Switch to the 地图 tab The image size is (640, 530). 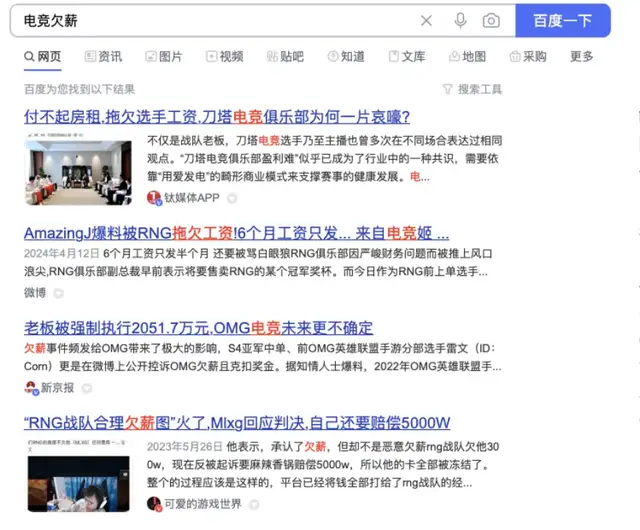pyautogui.click(x=467, y=56)
